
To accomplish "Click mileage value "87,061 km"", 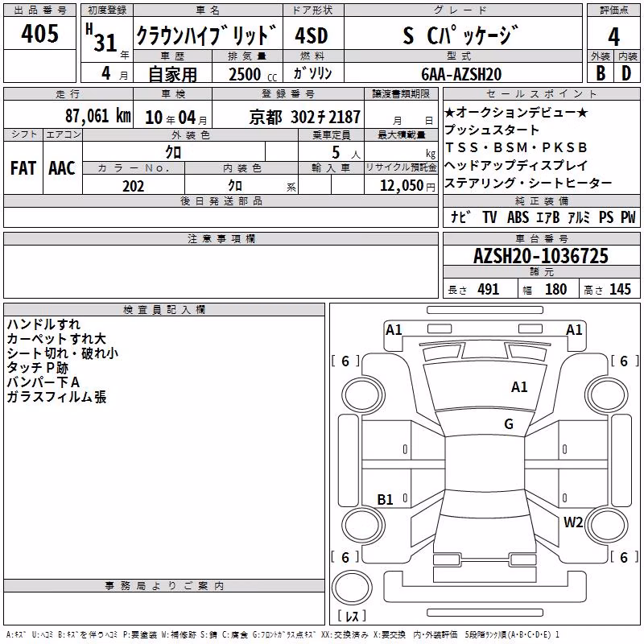I will [98, 116].
